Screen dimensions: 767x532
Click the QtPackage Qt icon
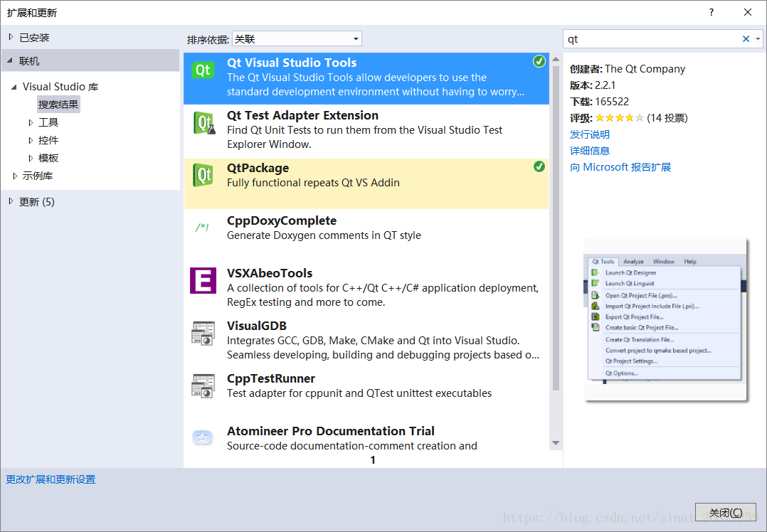coord(203,176)
